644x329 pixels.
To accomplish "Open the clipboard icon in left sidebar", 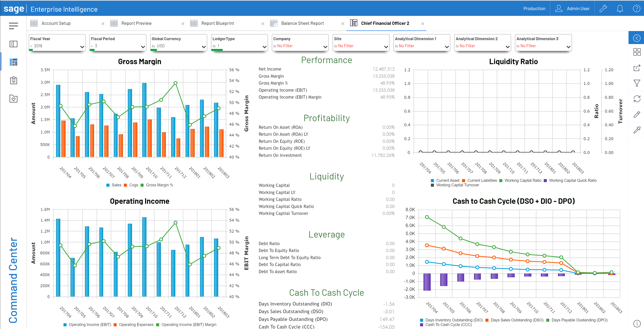I will click(x=14, y=80).
